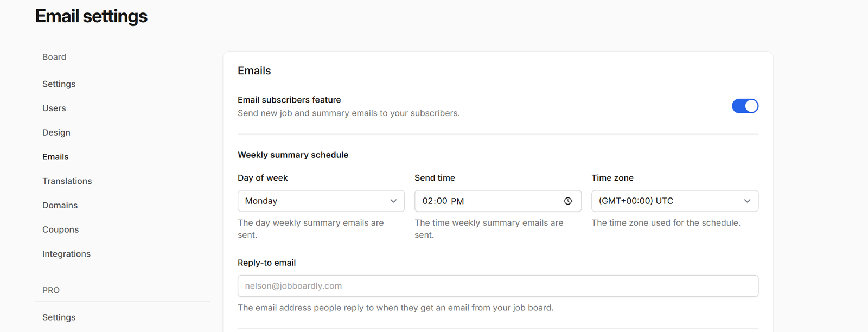The height and width of the screenshot is (332, 868).
Task: Select the minutes value in Send time
Action: point(442,201)
